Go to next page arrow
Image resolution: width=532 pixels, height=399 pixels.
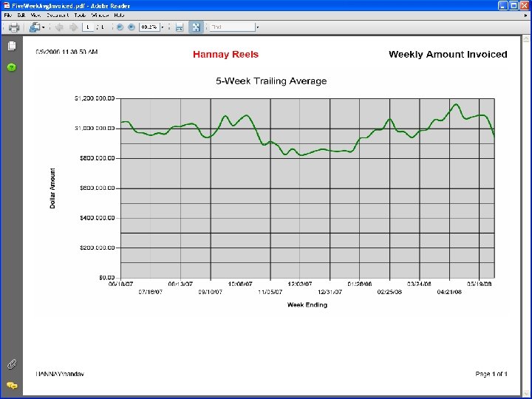point(73,27)
